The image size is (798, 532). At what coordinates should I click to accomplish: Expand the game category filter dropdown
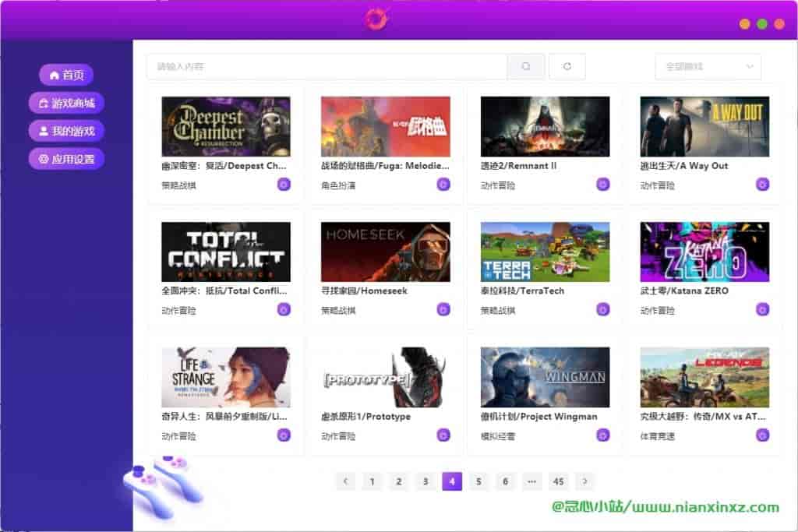click(x=708, y=67)
